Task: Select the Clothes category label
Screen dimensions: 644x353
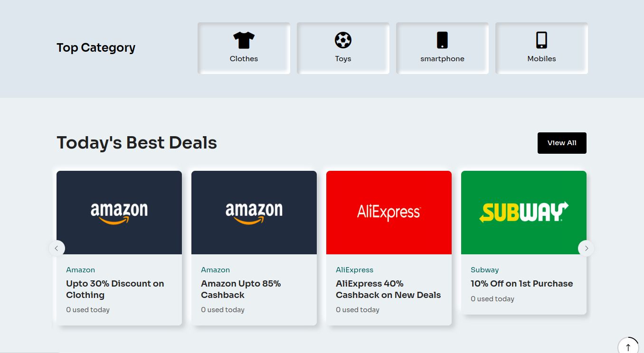Action: point(244,59)
